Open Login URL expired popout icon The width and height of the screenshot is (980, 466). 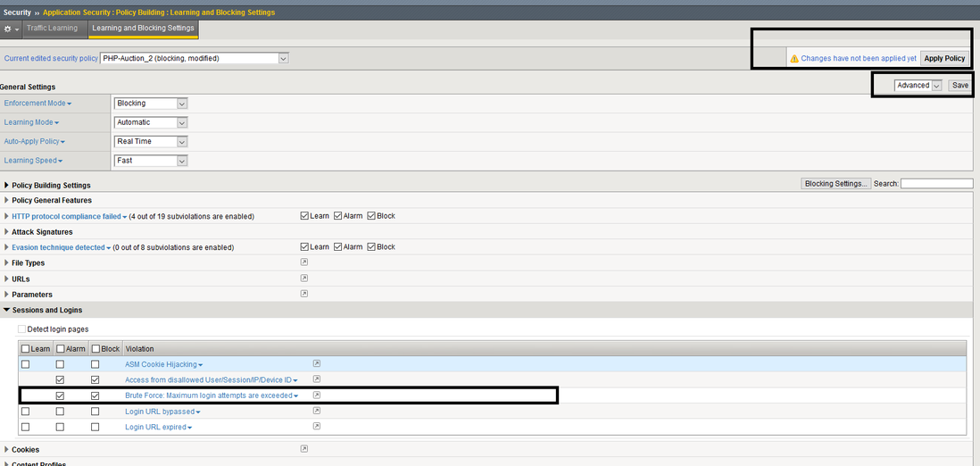pos(316,426)
